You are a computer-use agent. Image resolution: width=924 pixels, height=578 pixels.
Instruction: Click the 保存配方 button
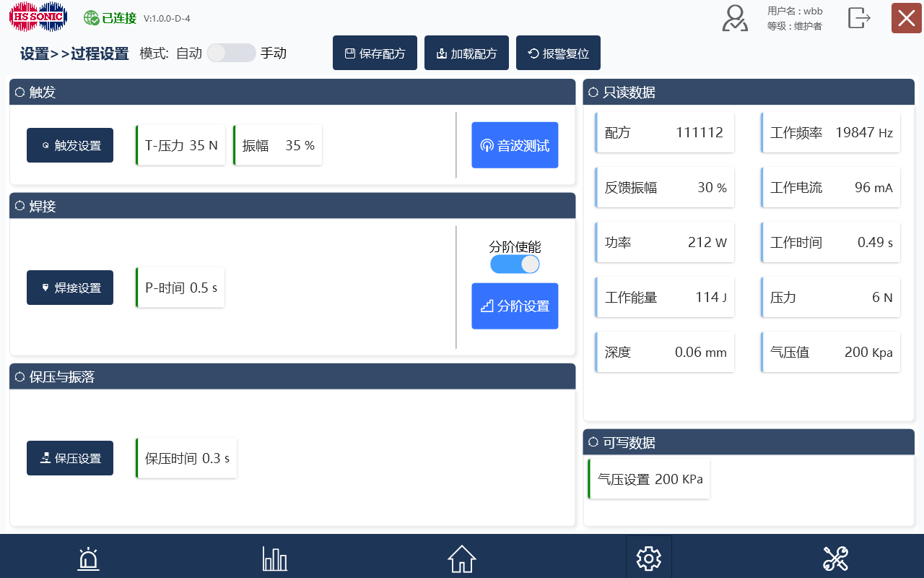375,52
